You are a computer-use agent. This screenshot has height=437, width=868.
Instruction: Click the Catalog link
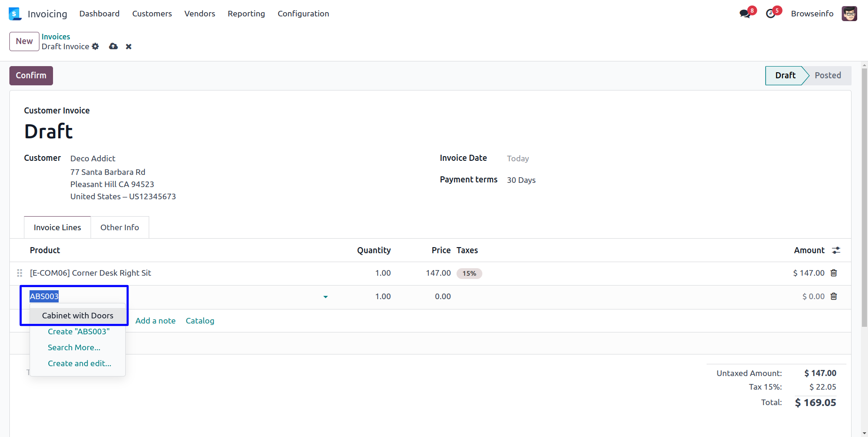[x=200, y=321]
